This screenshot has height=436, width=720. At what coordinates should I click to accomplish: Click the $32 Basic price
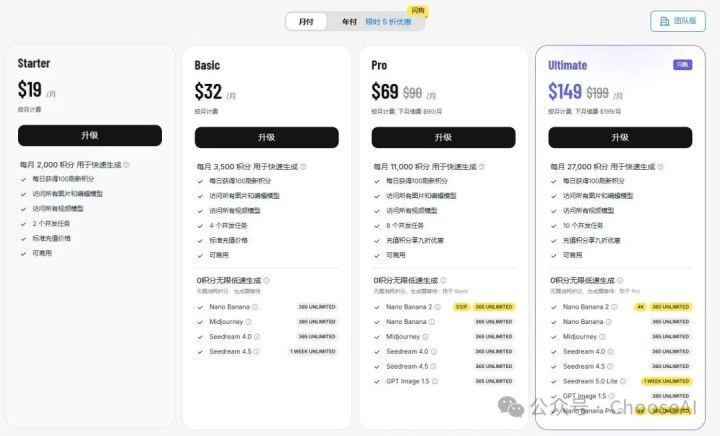[208, 91]
